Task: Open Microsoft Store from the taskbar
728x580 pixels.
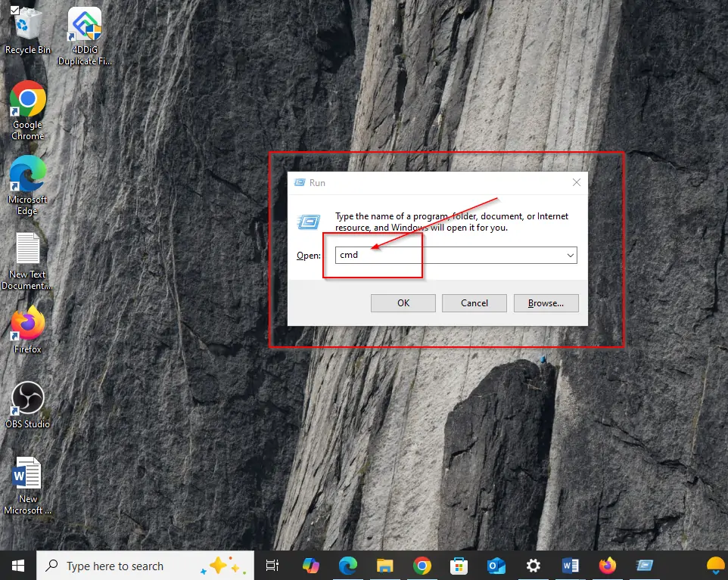Action: [459, 566]
